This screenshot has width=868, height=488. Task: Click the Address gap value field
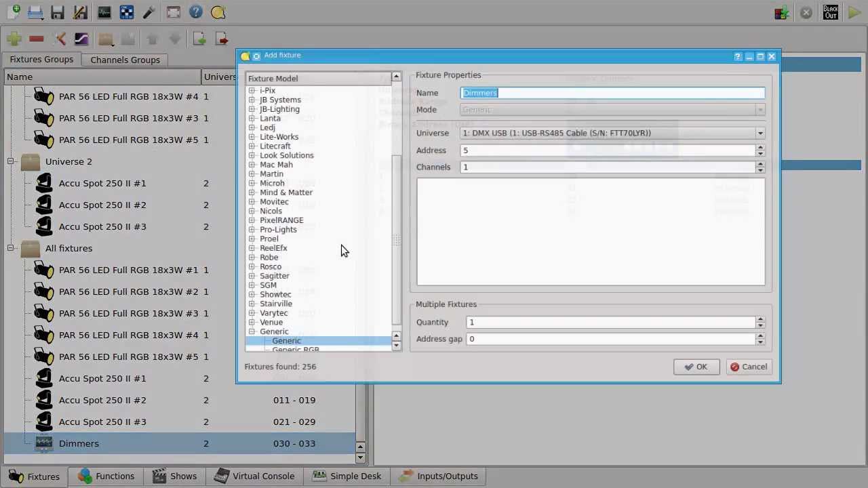pos(611,339)
